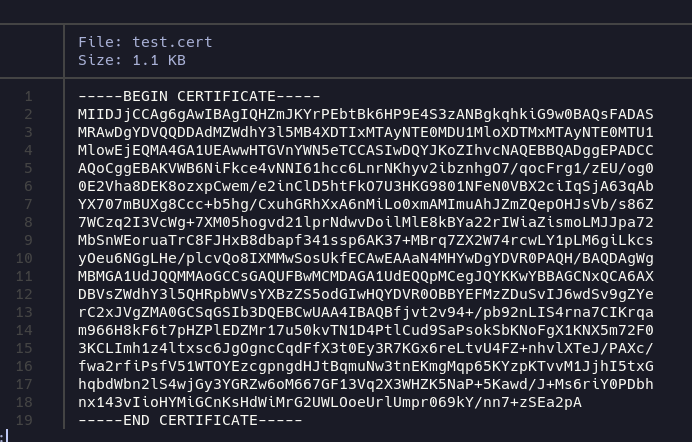This screenshot has width=692, height=442.
Task: Click the line starting with "7WCzq2I3VcWg"
Action: pyautogui.click(x=365, y=222)
